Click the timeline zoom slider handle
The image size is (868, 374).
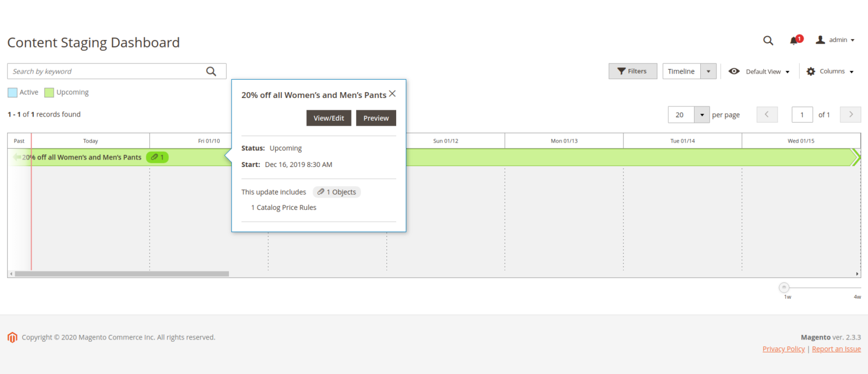(784, 287)
